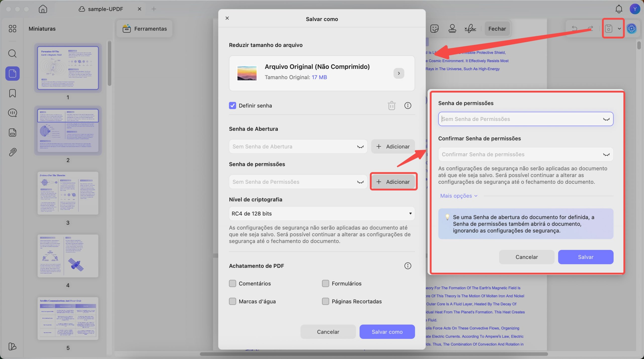The image size is (644, 359).
Task: Click the thumbnails panel scrollbar
Action: point(109,63)
